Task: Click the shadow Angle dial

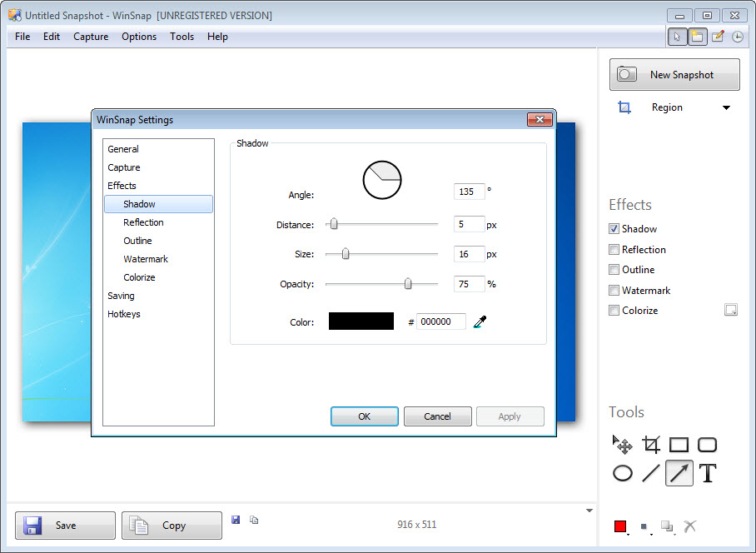Action: pyautogui.click(x=382, y=180)
